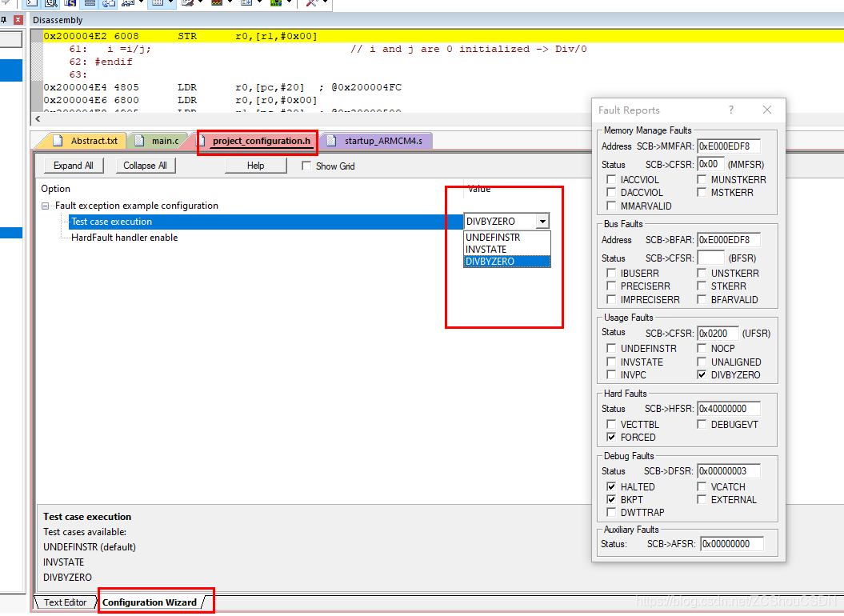844x616 pixels.
Task: Choose UNDEFINSTR from the dropdown list
Action: [506, 238]
